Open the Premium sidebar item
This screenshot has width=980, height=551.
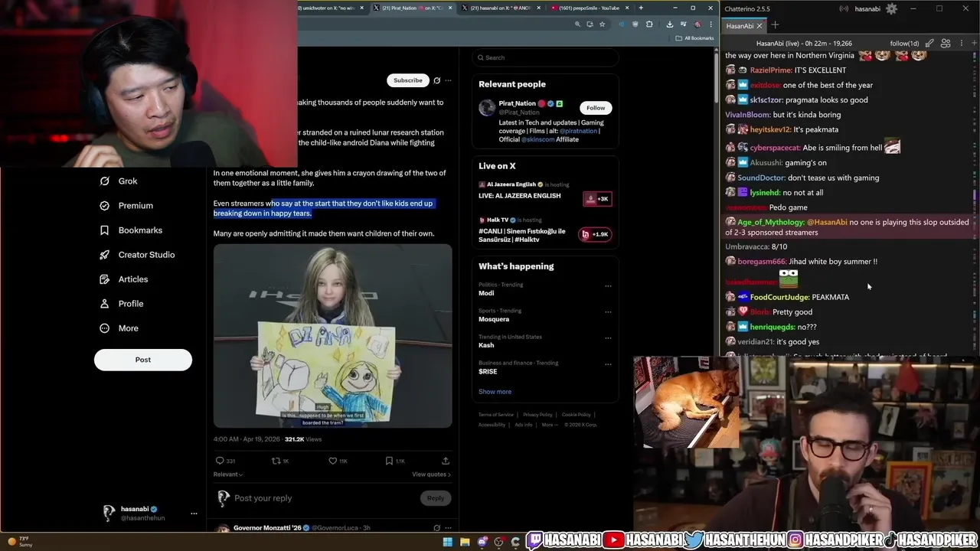[x=126, y=206]
